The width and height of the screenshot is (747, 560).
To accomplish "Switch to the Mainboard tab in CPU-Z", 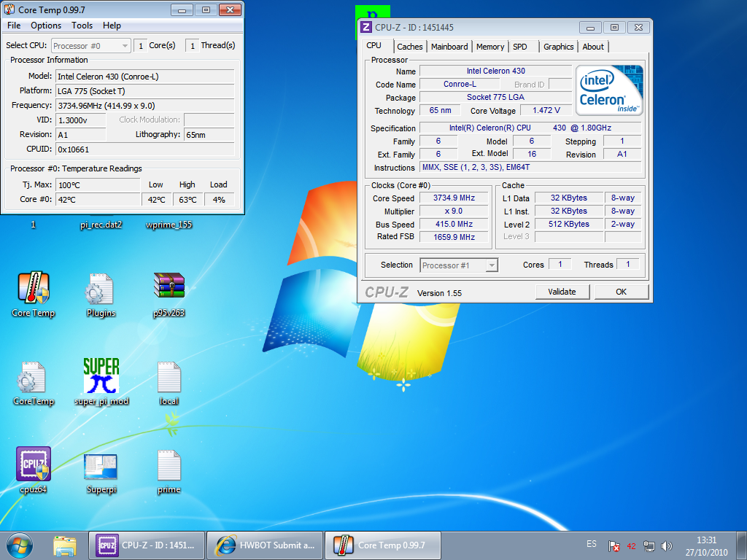I will tap(449, 47).
